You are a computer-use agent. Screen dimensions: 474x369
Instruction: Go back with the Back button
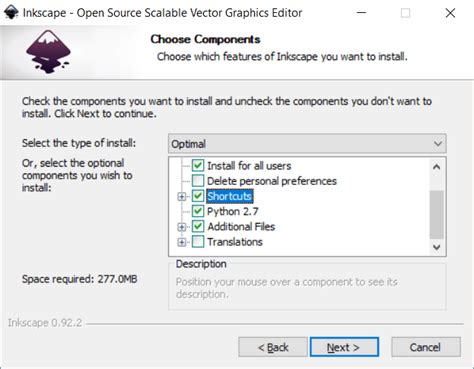pos(273,347)
